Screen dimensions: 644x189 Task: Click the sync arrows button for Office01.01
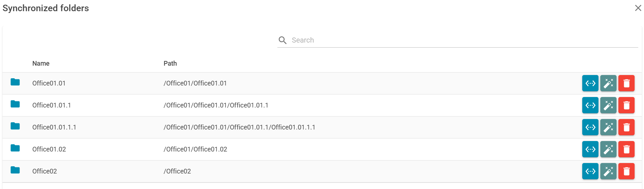tap(590, 83)
